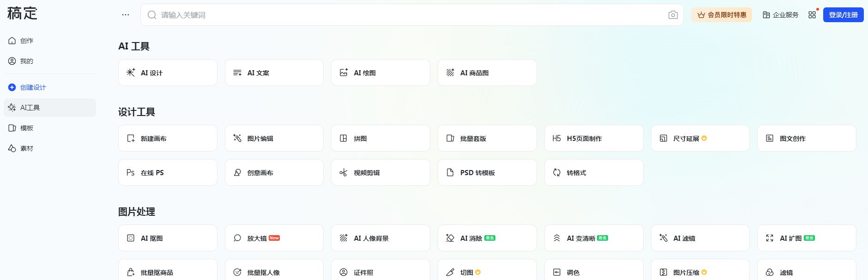This screenshot has width=868, height=280.
Task: Open 在线 PS editor
Action: point(168,172)
